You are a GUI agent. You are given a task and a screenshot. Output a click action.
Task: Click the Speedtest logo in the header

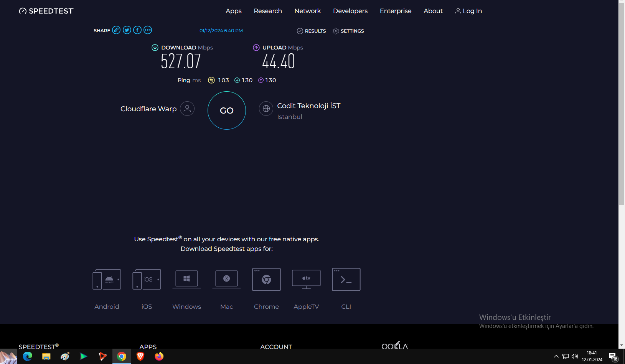(x=46, y=11)
